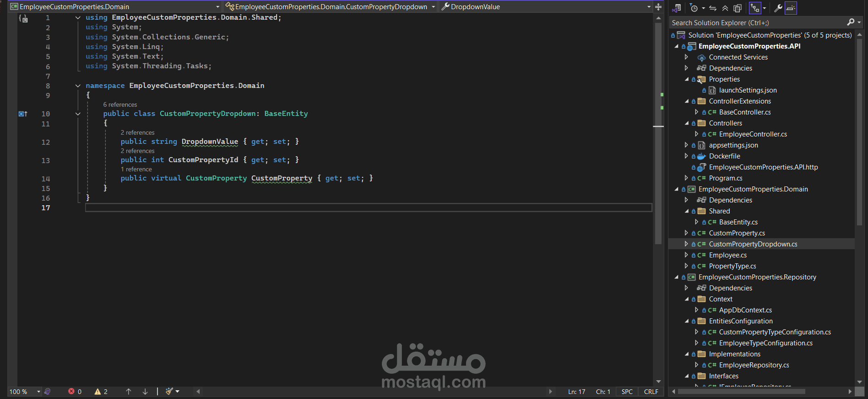The image size is (868, 399).
Task: Click the appsettings.json file icon
Action: click(x=701, y=145)
